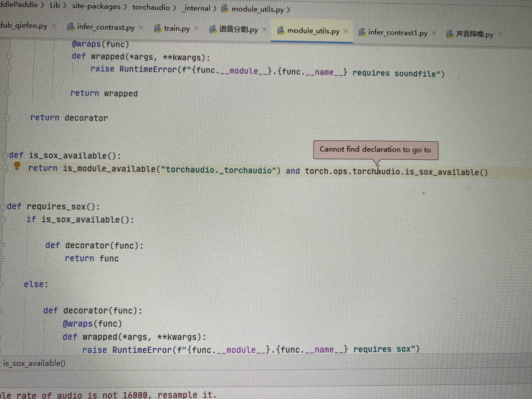Image resolution: width=532 pixels, height=399 pixels.
Task: Close the train.py tab
Action: tap(196, 28)
